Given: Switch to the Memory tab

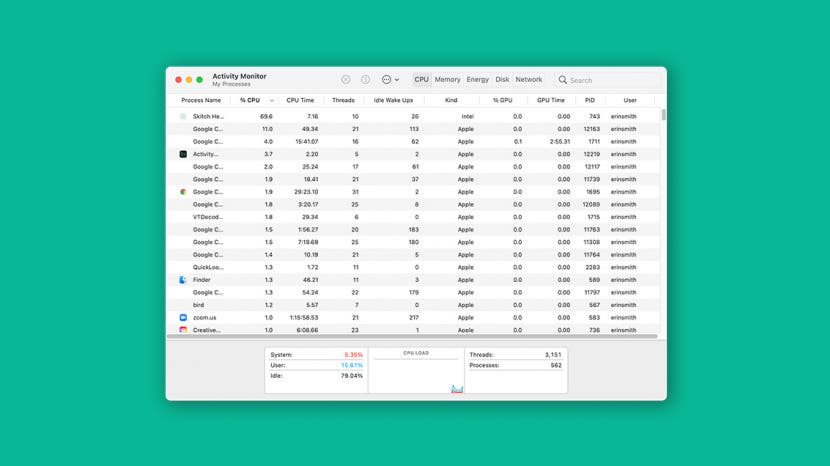Looking at the screenshot, I should (447, 79).
